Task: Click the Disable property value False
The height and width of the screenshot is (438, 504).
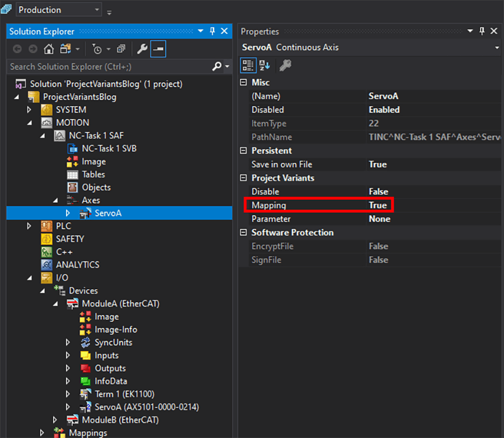Action: 379,192
